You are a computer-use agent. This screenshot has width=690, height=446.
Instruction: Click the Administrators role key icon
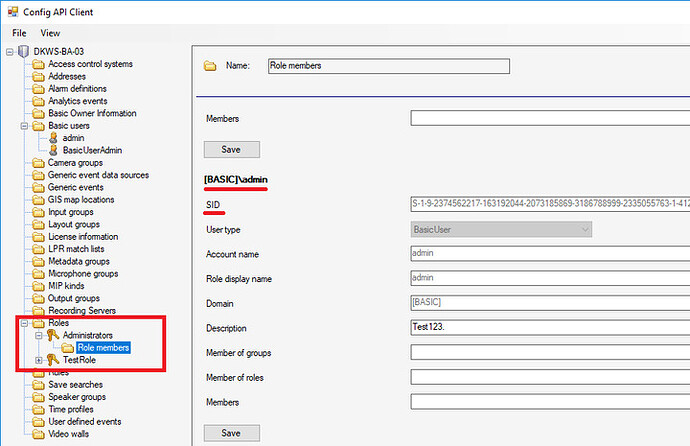coord(53,336)
